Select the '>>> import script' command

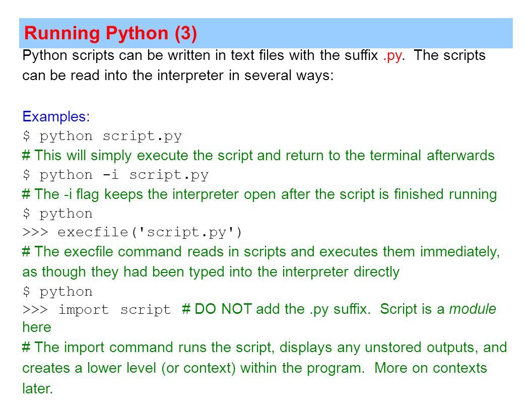(x=96, y=310)
